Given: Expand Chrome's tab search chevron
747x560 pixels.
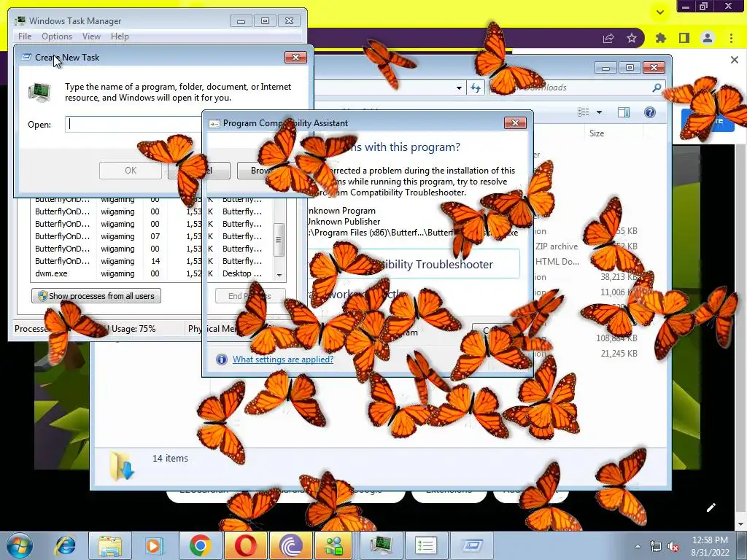Looking at the screenshot, I should [x=660, y=12].
